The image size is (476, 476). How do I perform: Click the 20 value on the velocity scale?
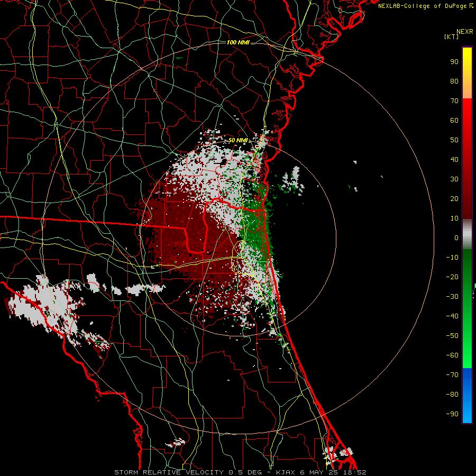(454, 199)
